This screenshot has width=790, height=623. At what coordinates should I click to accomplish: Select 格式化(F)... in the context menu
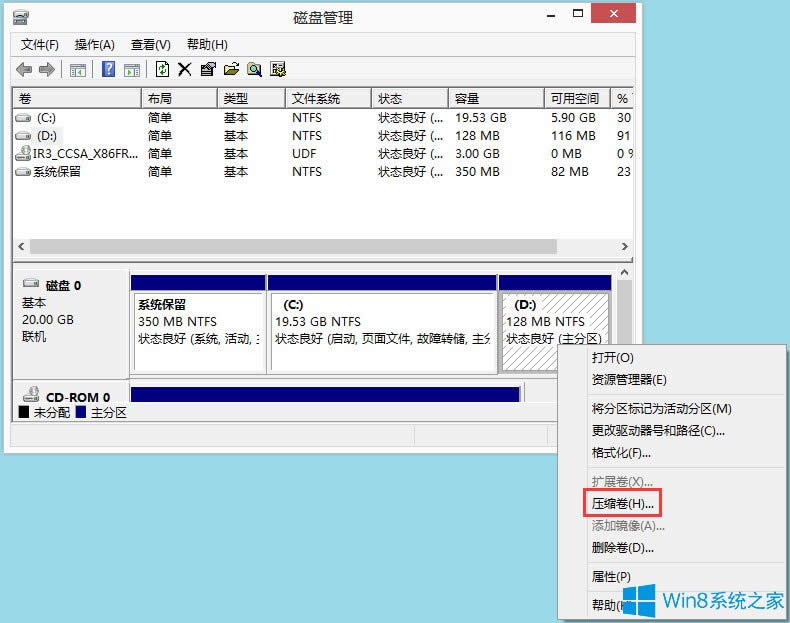pos(622,453)
